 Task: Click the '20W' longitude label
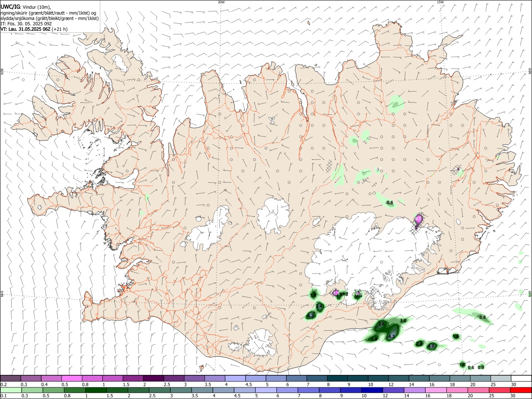coord(221,2)
